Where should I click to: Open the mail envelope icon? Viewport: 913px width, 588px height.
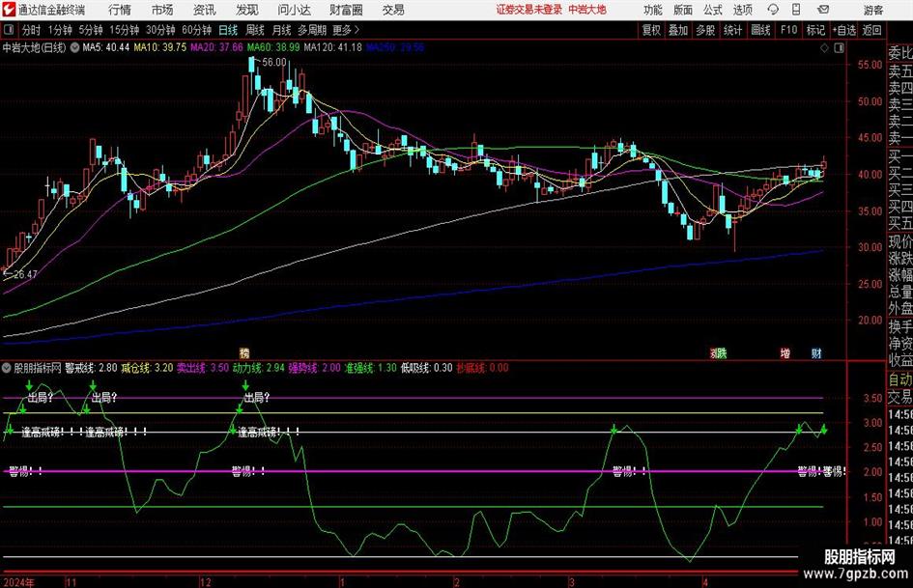coord(823,10)
